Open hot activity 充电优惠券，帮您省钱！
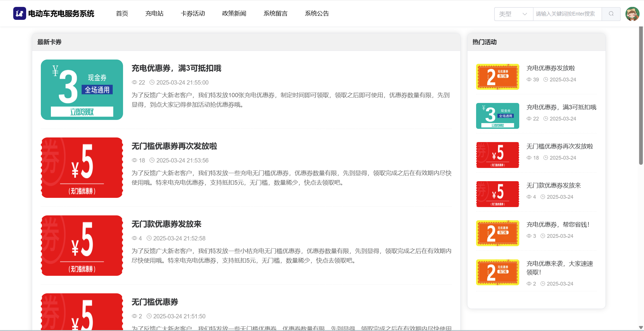This screenshot has height=331, width=644. [558, 225]
